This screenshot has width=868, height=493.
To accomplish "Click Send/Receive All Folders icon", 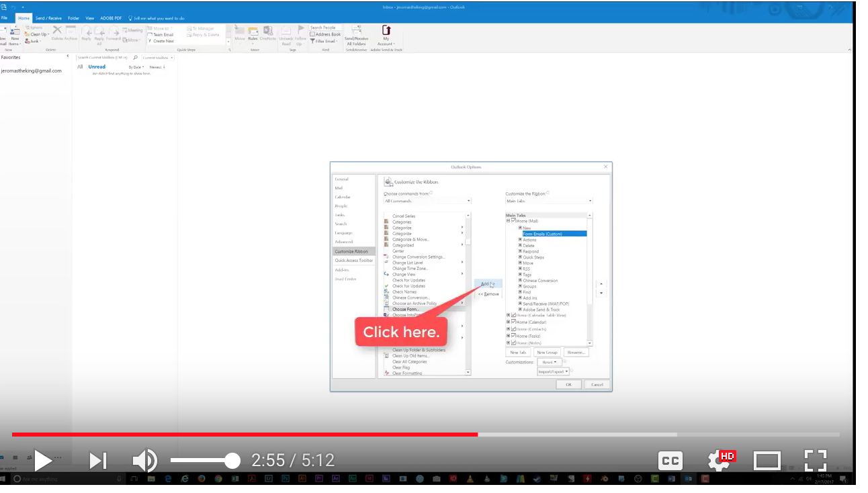I will tap(357, 36).
